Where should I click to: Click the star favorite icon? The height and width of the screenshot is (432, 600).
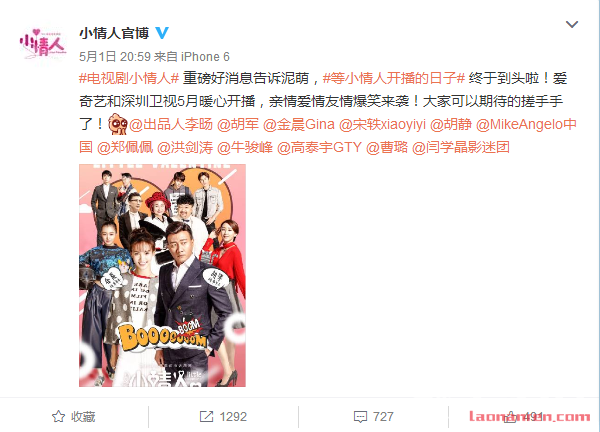[58, 416]
